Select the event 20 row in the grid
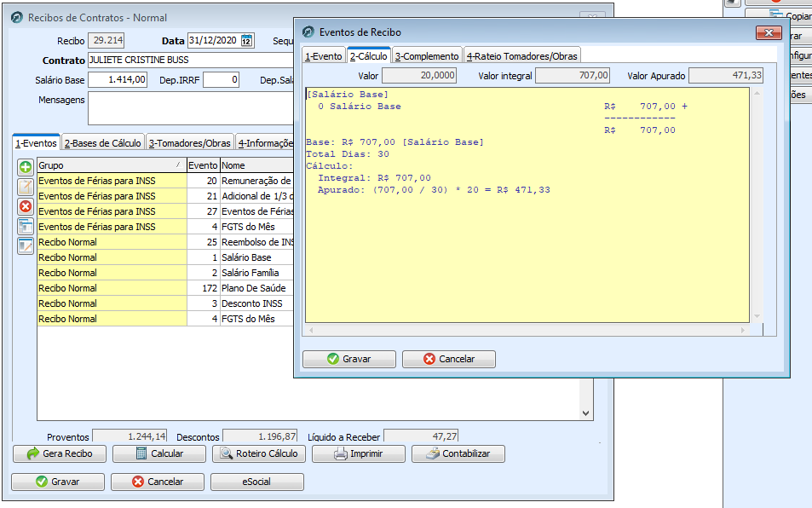Image resolution: width=812 pixels, height=508 pixels. click(x=165, y=181)
